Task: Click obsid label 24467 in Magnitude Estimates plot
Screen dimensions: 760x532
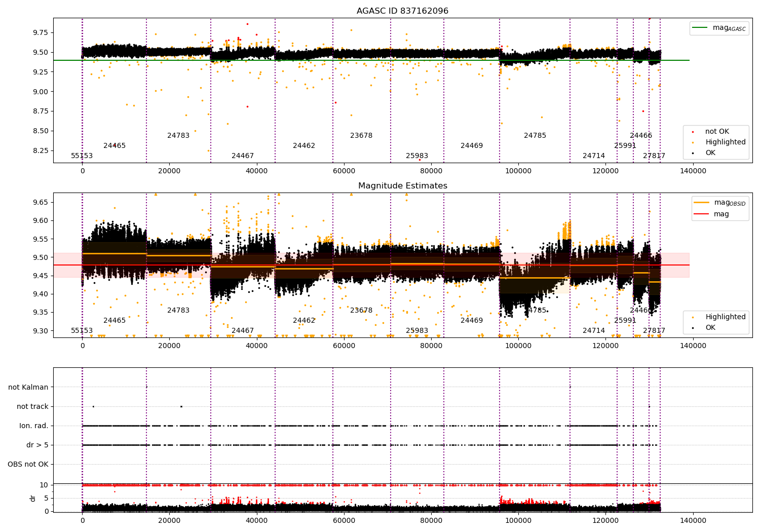Action: click(243, 331)
